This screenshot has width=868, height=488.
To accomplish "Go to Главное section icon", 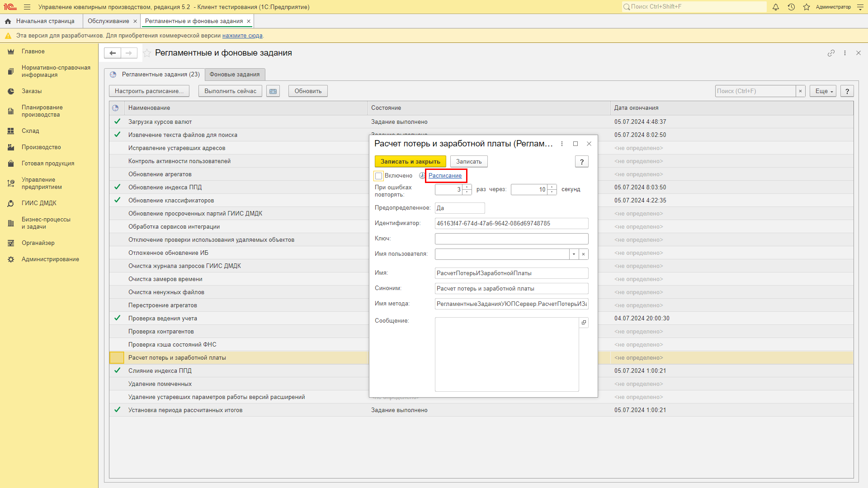I will 11,52.
